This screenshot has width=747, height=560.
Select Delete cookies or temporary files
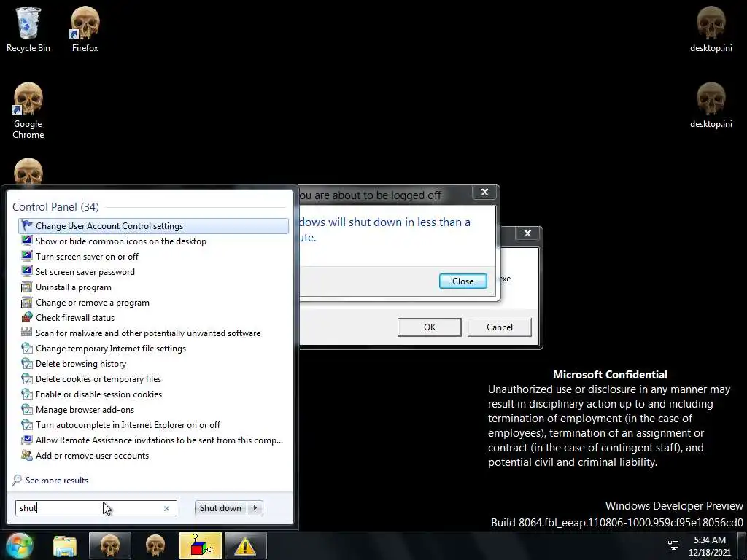[153, 379]
